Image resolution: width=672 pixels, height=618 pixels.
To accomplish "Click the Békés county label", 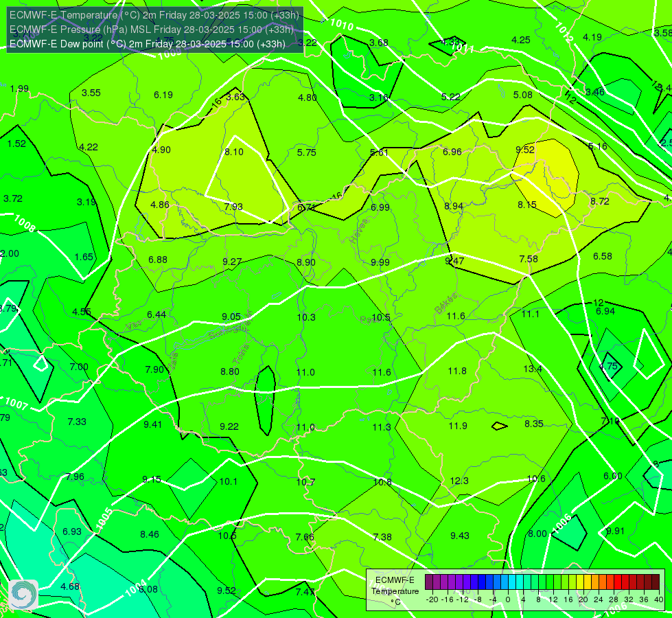I will [445, 304].
